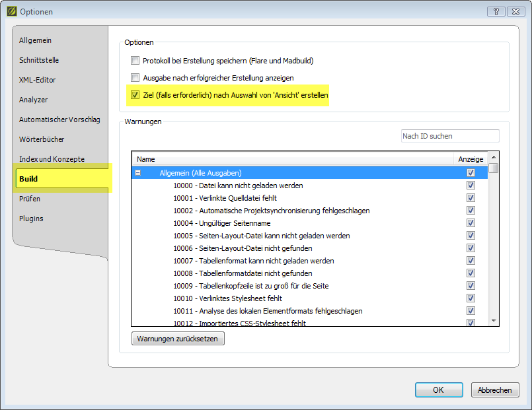The image size is (532, 410).
Task: Collapse the Allgemein (Alle Ausgaben) group
Action: (138, 173)
